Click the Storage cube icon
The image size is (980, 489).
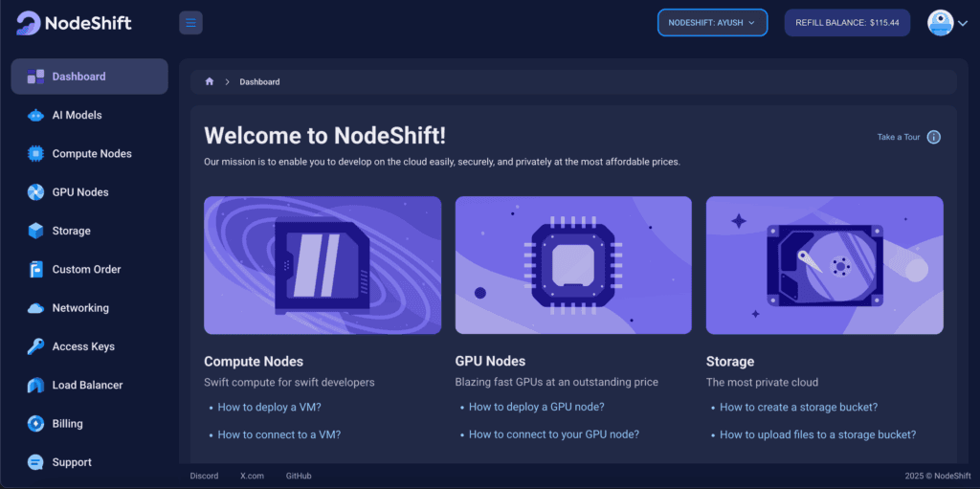(x=35, y=231)
